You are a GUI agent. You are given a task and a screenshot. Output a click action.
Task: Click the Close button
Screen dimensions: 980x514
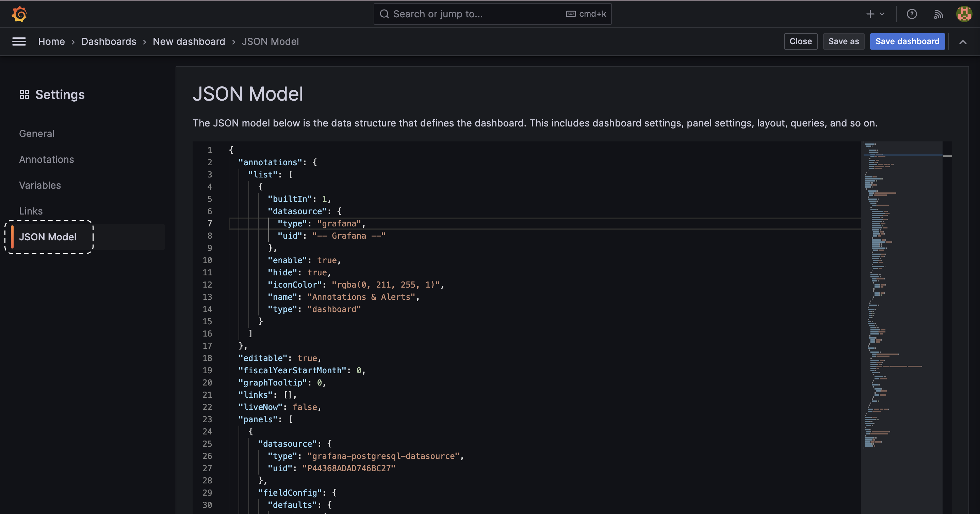800,41
